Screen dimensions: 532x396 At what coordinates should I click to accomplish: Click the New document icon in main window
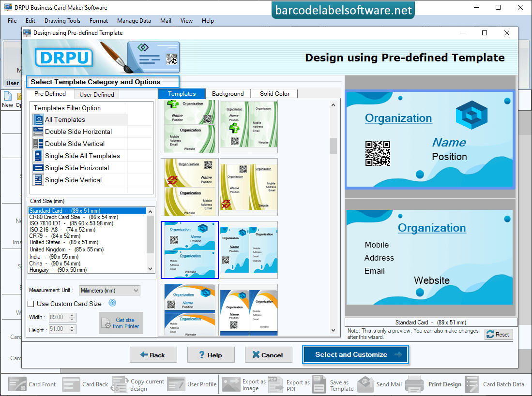coord(7,96)
